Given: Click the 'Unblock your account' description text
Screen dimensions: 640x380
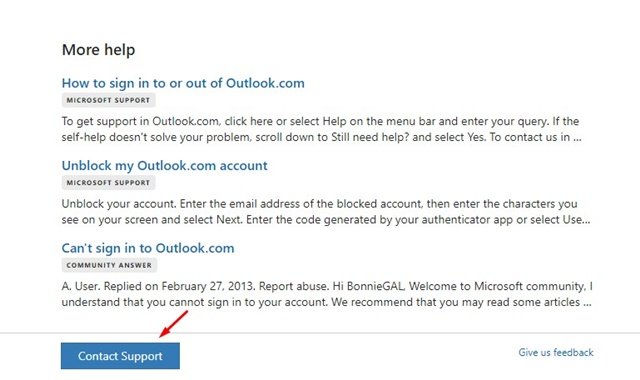Looking at the screenshot, I should [326, 211].
